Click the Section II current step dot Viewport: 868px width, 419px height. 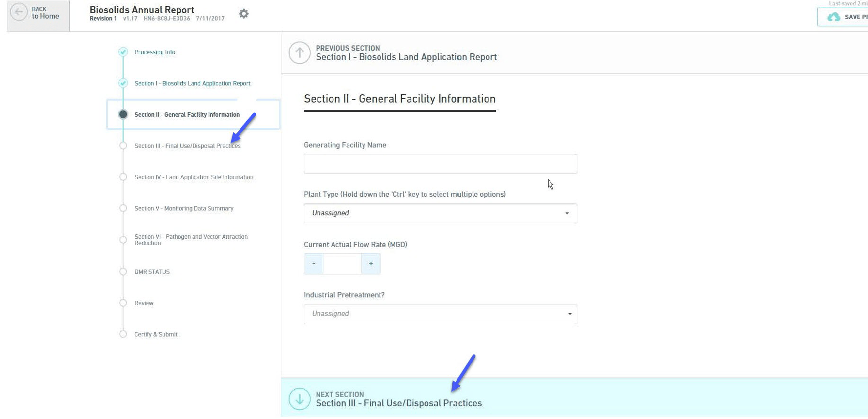click(123, 114)
